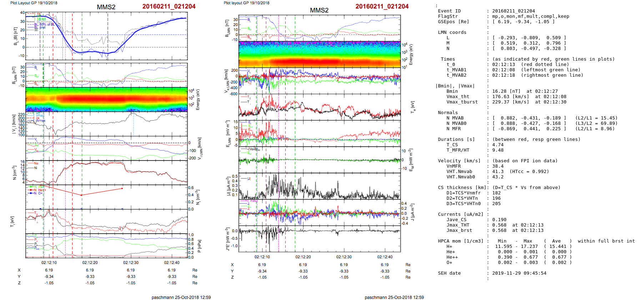Select the He++ max value 0.677 in HPCA table
Screen dimensions: 644x300
point(530,257)
